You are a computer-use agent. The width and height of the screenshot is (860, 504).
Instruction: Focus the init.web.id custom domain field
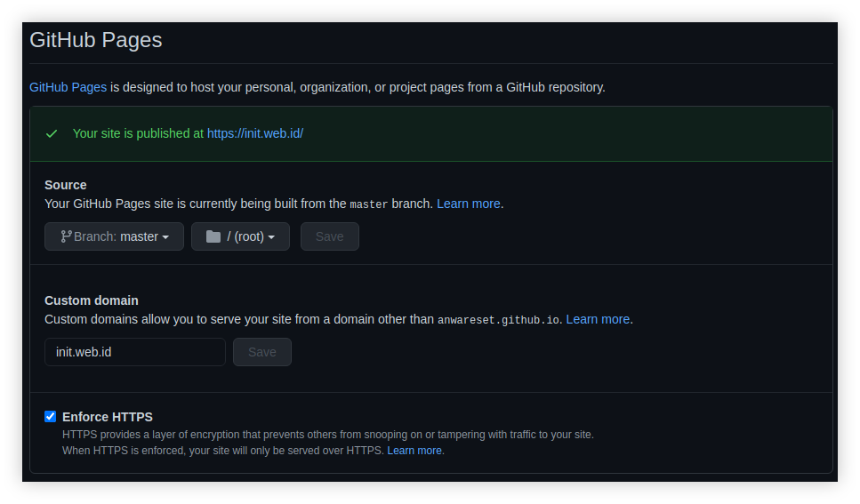tap(135, 352)
